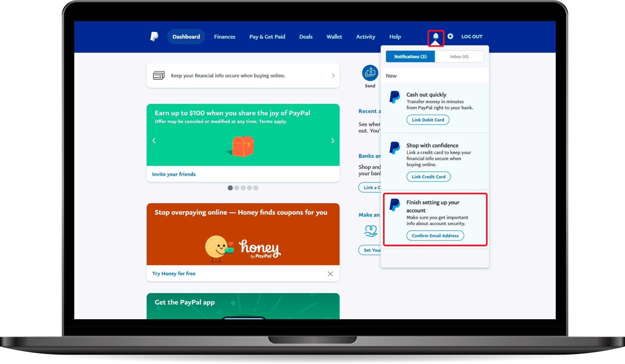Go to Deals page
Screen dimensions: 625x364
coord(306,37)
